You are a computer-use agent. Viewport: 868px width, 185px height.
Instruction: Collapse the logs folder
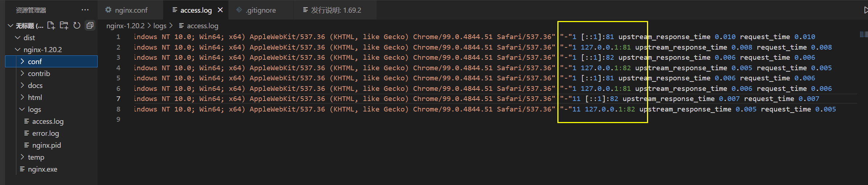22,109
